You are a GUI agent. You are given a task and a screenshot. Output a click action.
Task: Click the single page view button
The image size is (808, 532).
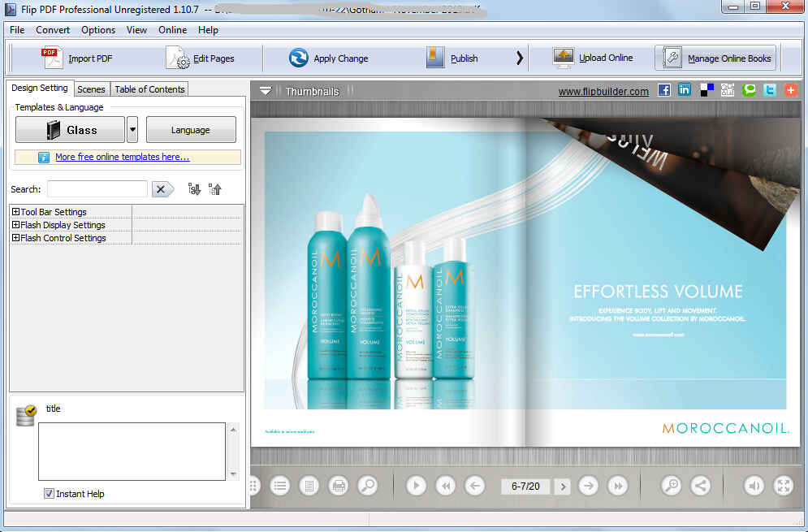tap(309, 486)
